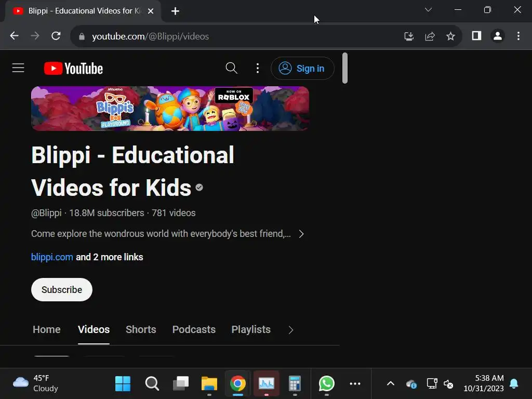Click the OneDrive cloud tray icon

411,384
